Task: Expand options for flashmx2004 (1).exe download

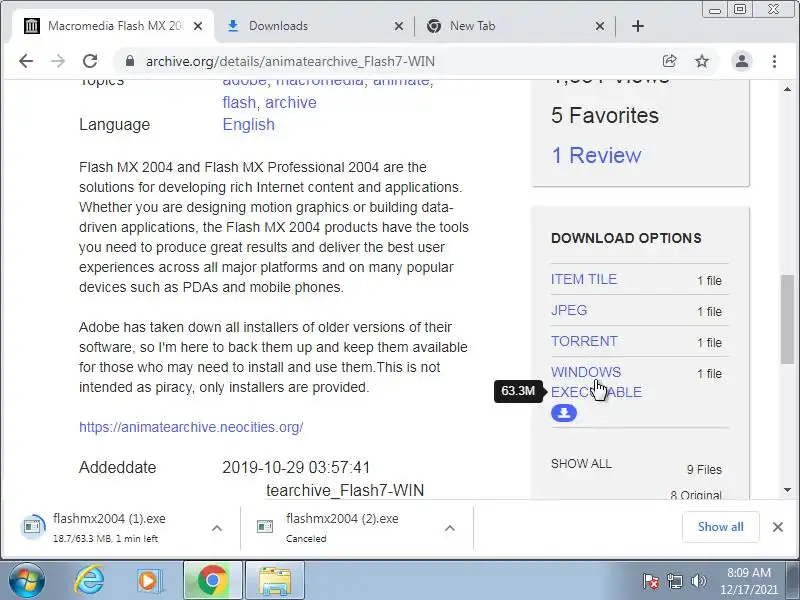Action: click(x=217, y=528)
